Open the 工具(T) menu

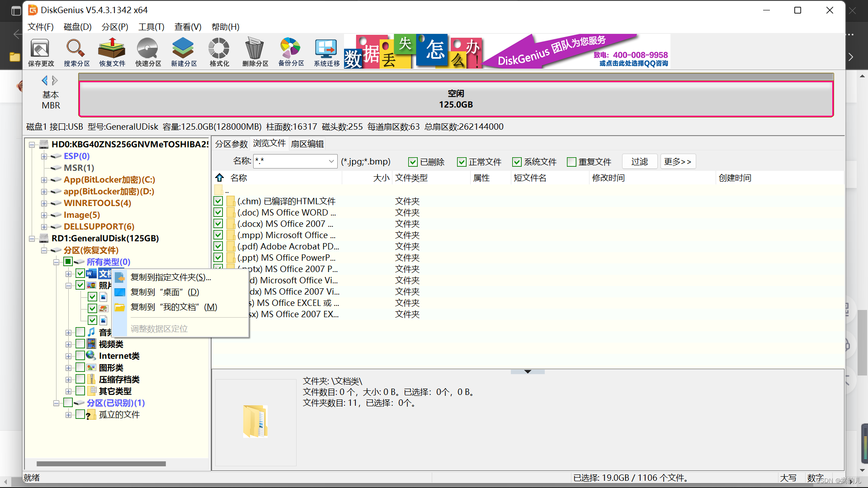tap(151, 27)
